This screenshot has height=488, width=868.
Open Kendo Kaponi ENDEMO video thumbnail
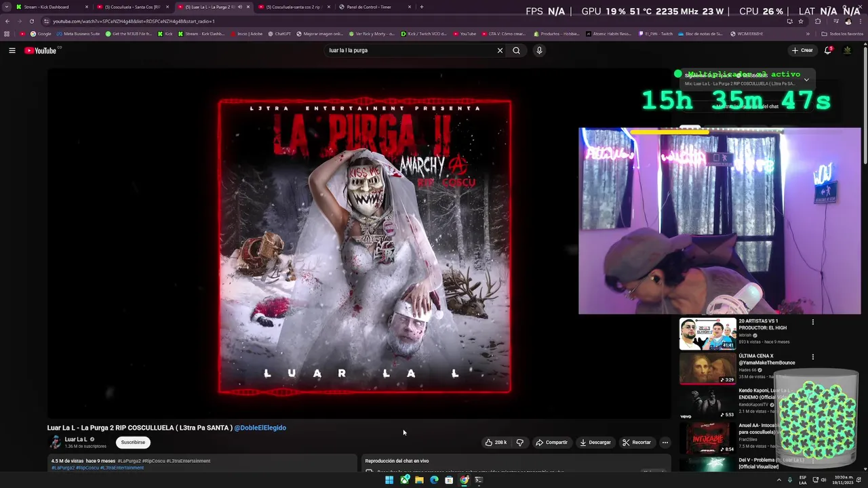(707, 404)
